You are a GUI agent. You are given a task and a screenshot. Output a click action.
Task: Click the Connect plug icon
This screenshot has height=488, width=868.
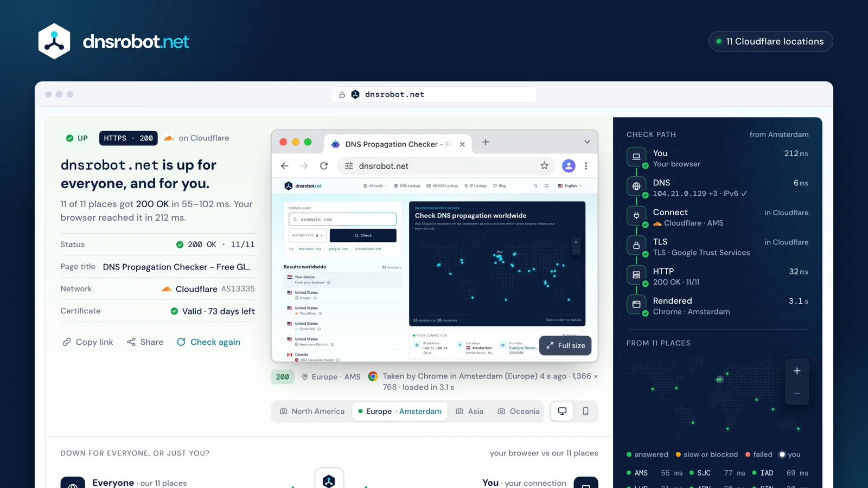click(x=636, y=216)
